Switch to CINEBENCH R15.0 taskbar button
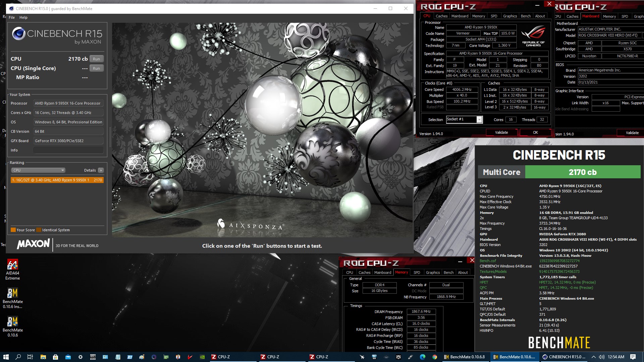The width and height of the screenshot is (644, 362). [x=564, y=357]
